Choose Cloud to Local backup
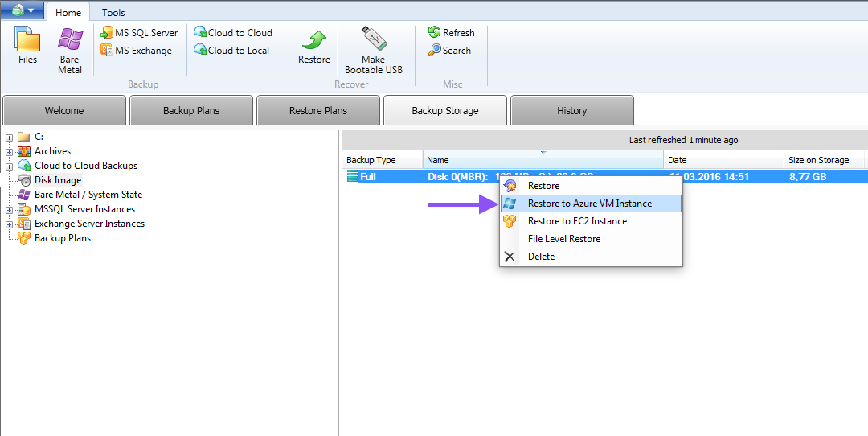Viewport: 868px width, 436px height. 231,51
